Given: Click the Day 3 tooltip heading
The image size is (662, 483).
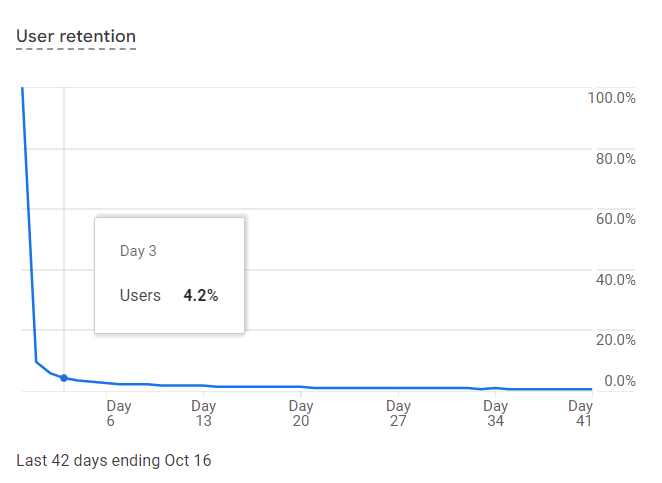Looking at the screenshot, I should pos(138,251).
